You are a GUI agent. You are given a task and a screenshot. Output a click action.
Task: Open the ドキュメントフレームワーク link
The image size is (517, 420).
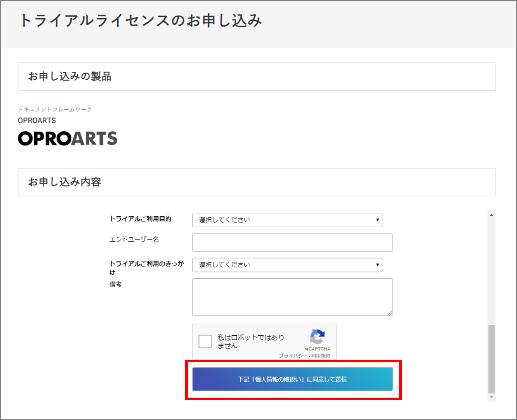click(55, 109)
